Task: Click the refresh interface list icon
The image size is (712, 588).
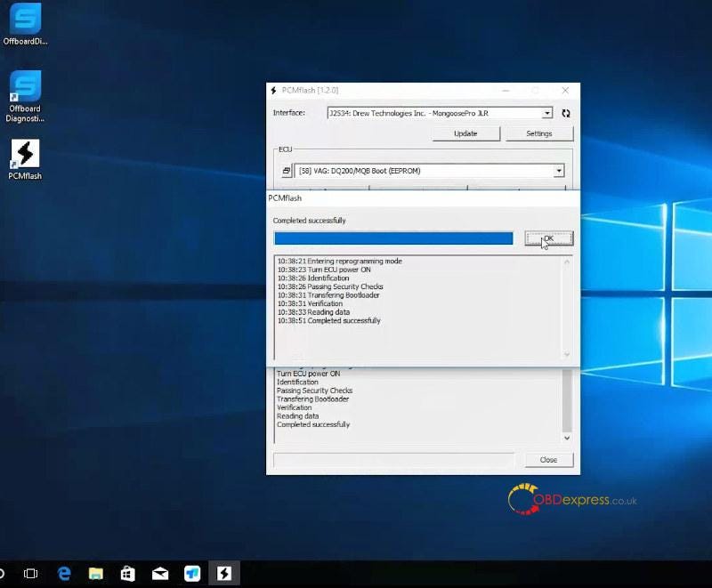Action: pos(565,114)
